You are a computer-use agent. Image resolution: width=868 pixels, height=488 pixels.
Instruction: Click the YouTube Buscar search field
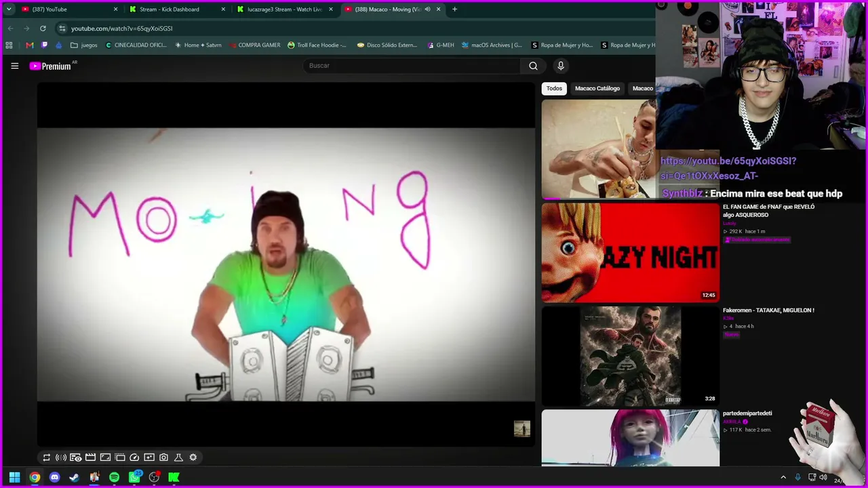pos(412,66)
